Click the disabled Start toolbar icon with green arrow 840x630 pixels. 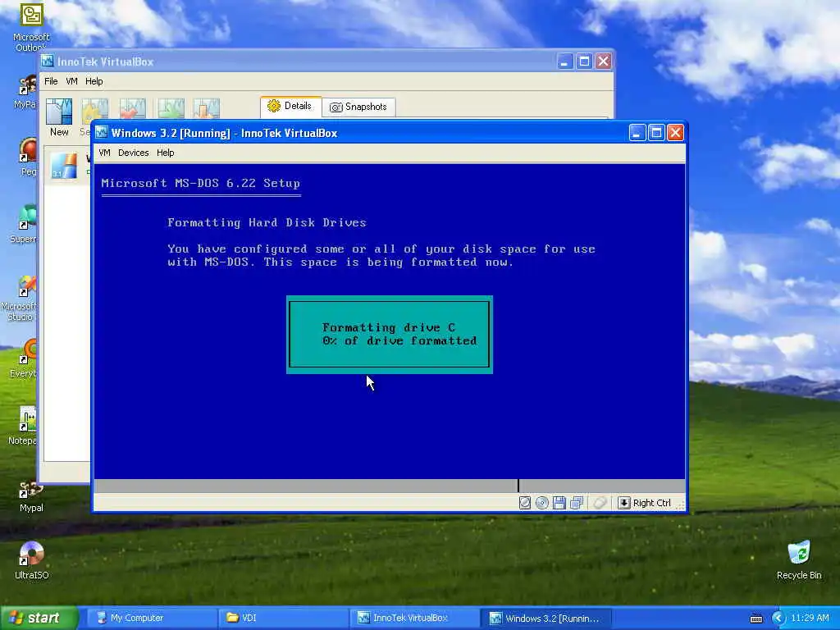coord(171,109)
